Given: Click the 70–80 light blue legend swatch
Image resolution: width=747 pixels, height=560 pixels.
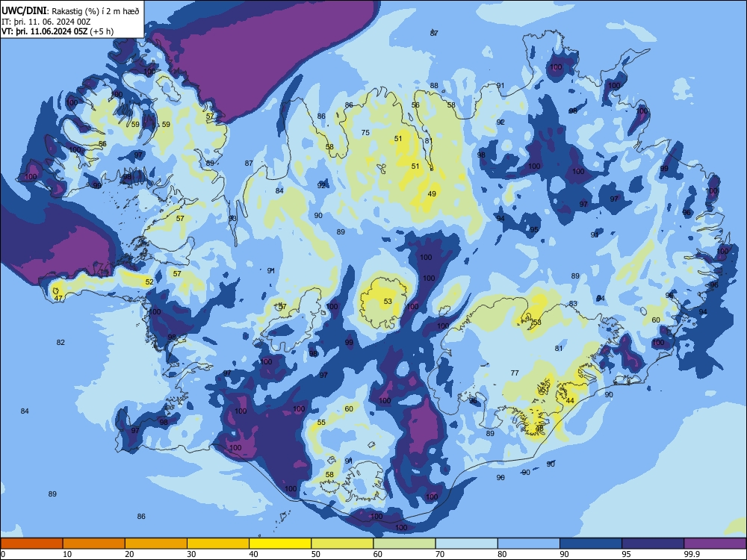Looking at the screenshot, I should [x=466, y=544].
